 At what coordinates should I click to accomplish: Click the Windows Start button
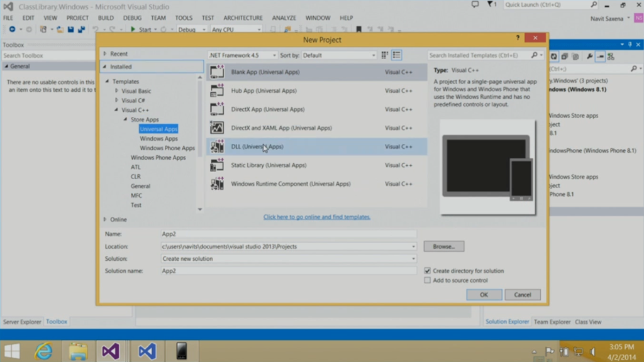12,351
